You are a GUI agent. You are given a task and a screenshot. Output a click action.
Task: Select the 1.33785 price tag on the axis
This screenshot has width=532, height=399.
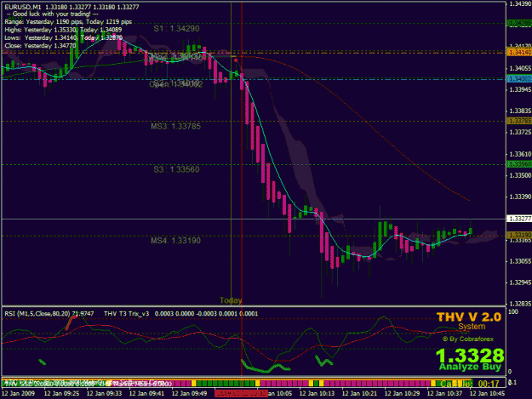coord(519,121)
